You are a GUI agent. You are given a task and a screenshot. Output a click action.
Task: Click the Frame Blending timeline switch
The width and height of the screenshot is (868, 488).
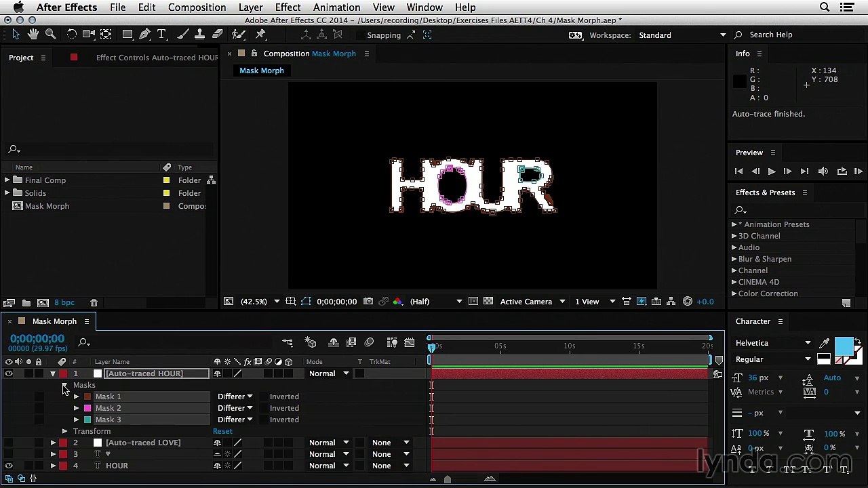(x=351, y=343)
